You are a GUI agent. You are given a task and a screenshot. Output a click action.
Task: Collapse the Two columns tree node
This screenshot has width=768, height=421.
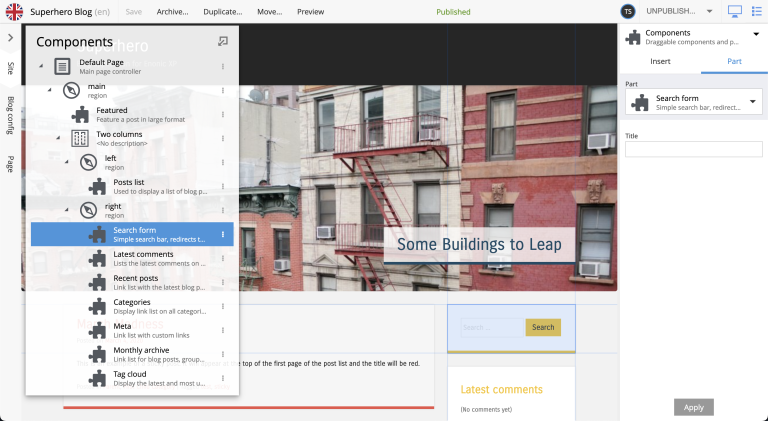[58, 138]
